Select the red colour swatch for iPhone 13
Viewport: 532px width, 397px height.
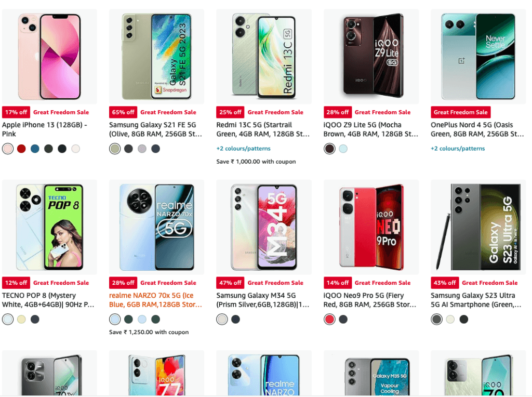click(21, 149)
